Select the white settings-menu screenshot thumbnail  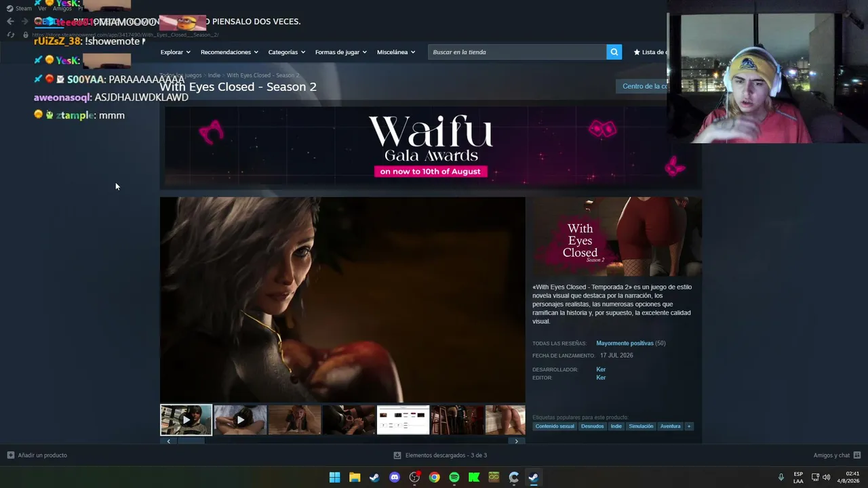[403, 420]
